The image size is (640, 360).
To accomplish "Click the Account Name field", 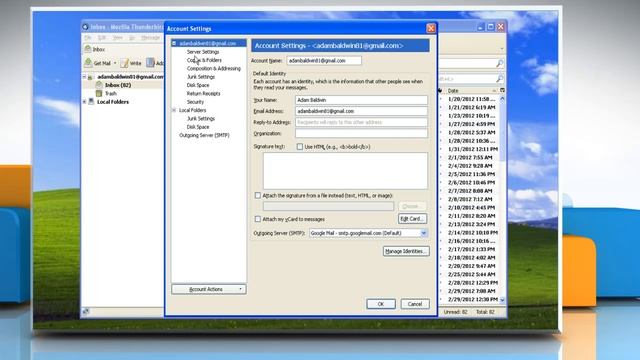I will 324,60.
